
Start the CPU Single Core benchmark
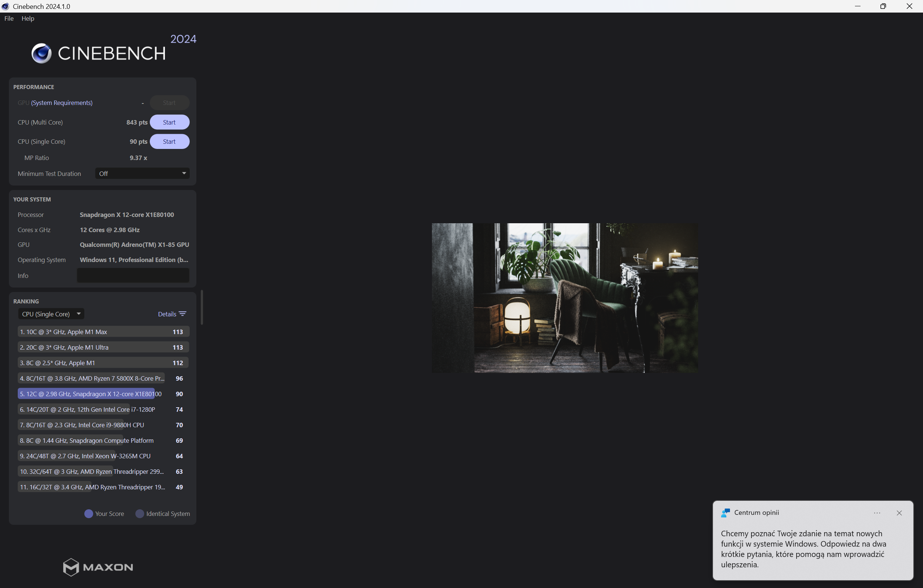coord(169,141)
